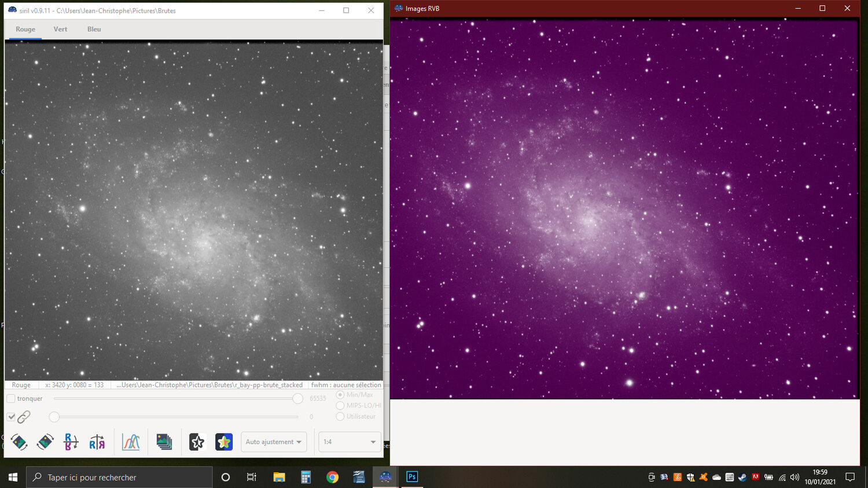This screenshot has height=488, width=868.
Task: Launch the Calculator from the taskbar
Action: click(x=306, y=477)
